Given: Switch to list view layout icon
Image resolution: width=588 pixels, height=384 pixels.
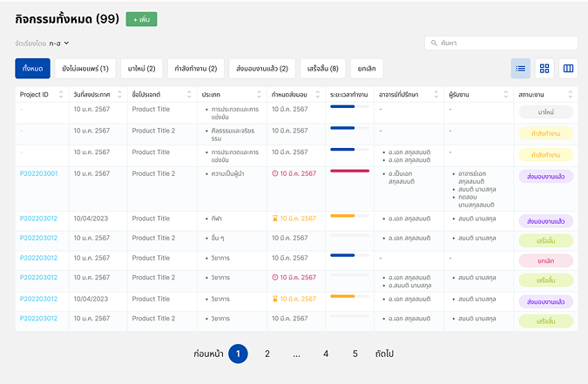Looking at the screenshot, I should pyautogui.click(x=521, y=68).
